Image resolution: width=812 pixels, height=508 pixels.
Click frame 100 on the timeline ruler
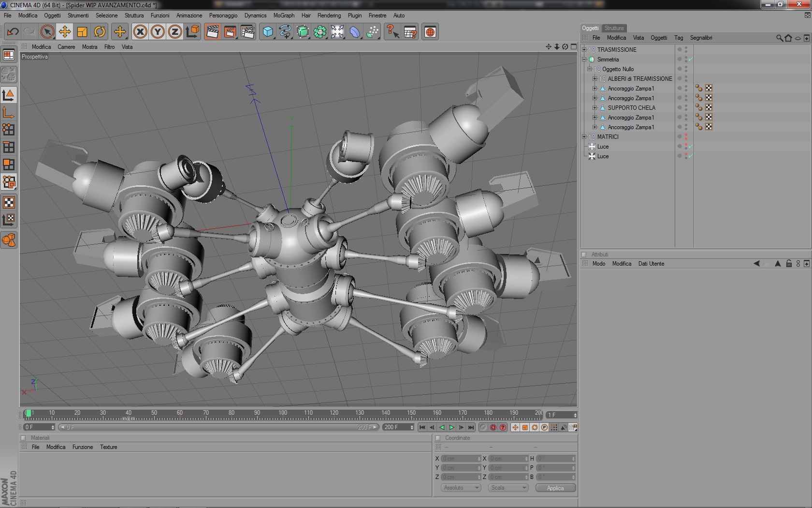click(283, 415)
